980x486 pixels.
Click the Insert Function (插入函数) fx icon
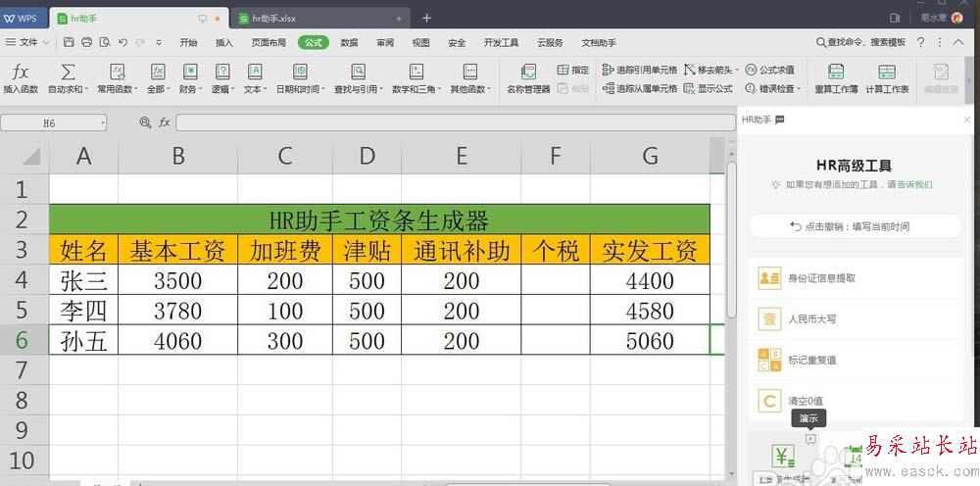21,72
